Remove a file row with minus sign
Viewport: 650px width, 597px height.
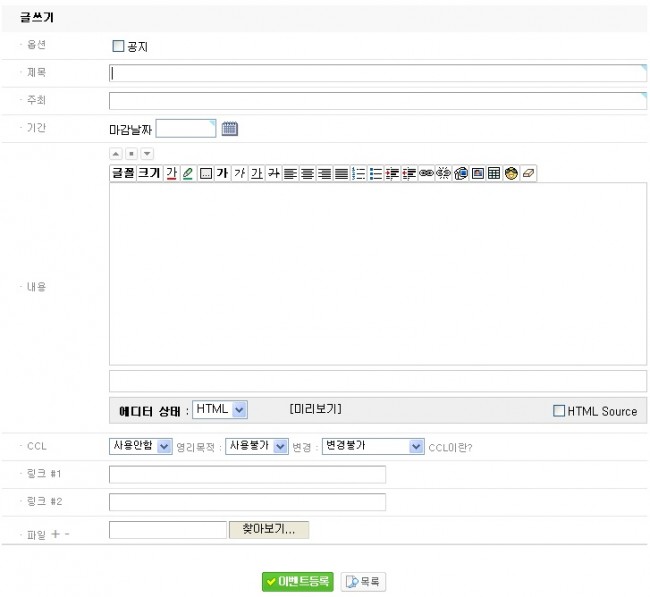pos(67,534)
